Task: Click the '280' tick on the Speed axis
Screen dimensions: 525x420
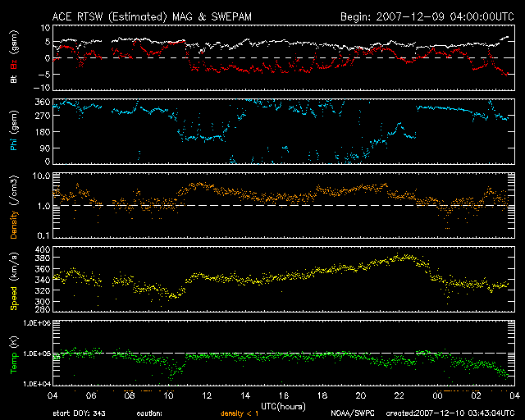Action: tap(43, 308)
